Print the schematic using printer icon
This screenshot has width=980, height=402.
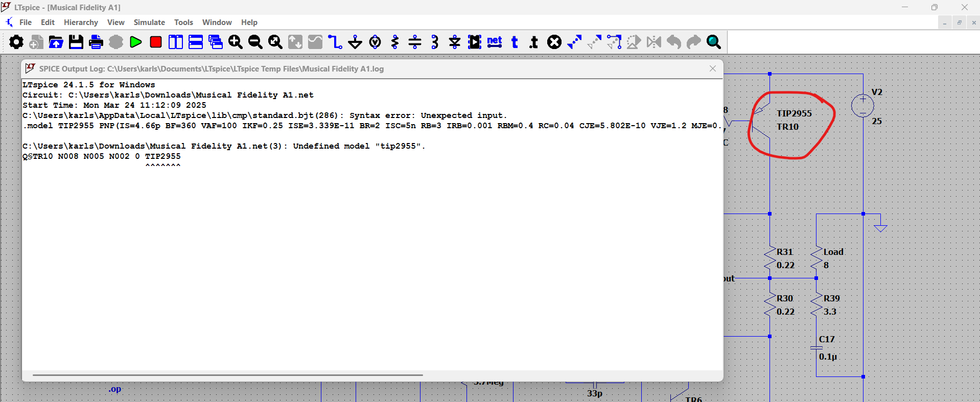(x=96, y=42)
